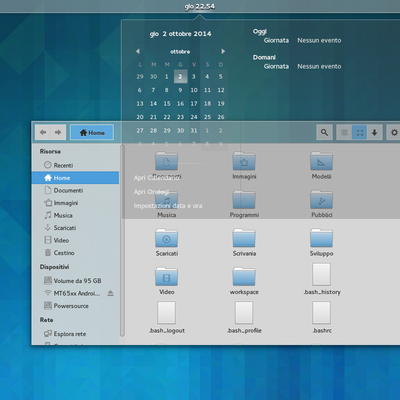Go to next month in calendar
Viewport: 400px width, 400px height.
point(223,51)
